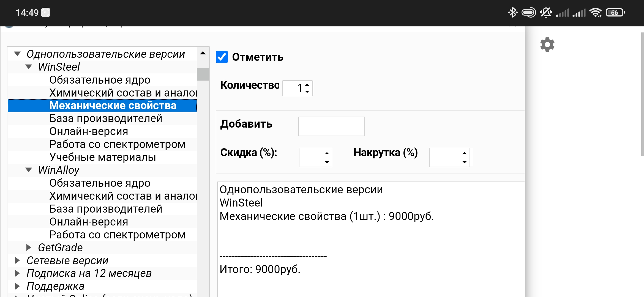Tap the Bluetooth status bar icon
Image resolution: width=644 pixels, height=297 pixels.
point(512,13)
